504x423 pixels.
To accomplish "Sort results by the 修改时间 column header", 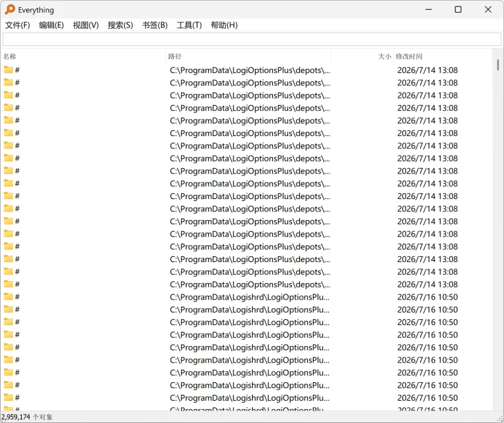I will [442, 56].
